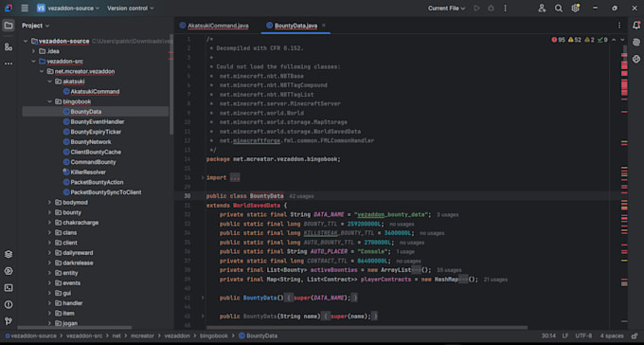The width and height of the screenshot is (644, 345).
Task: Switch to AkatsukiCommand.java tab
Action: (x=214, y=26)
